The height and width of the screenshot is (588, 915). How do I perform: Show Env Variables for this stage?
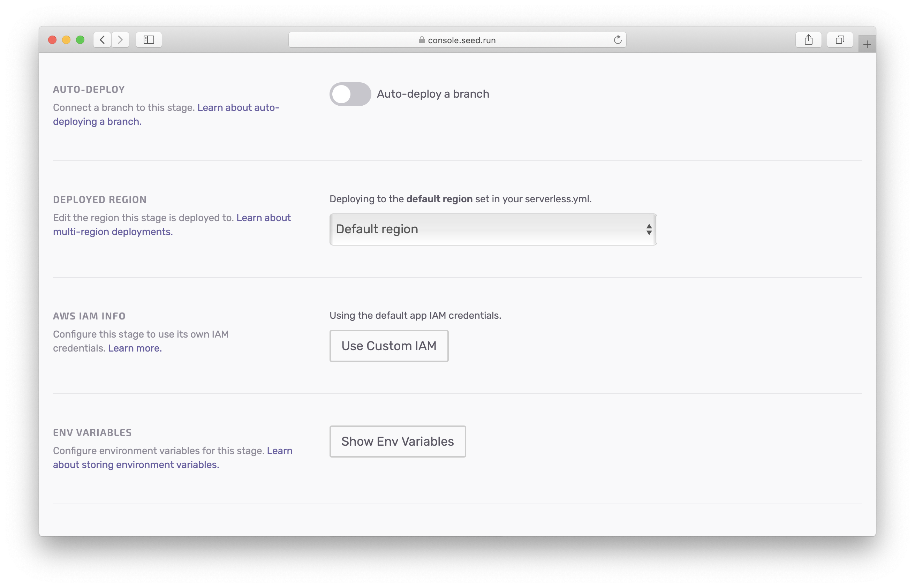click(x=398, y=441)
